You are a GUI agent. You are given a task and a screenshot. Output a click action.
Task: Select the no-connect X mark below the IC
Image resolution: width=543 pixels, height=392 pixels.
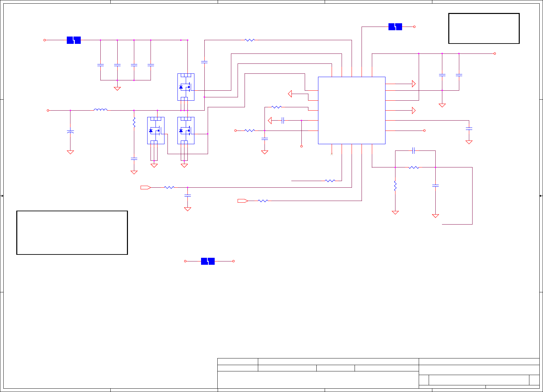(x=332, y=154)
